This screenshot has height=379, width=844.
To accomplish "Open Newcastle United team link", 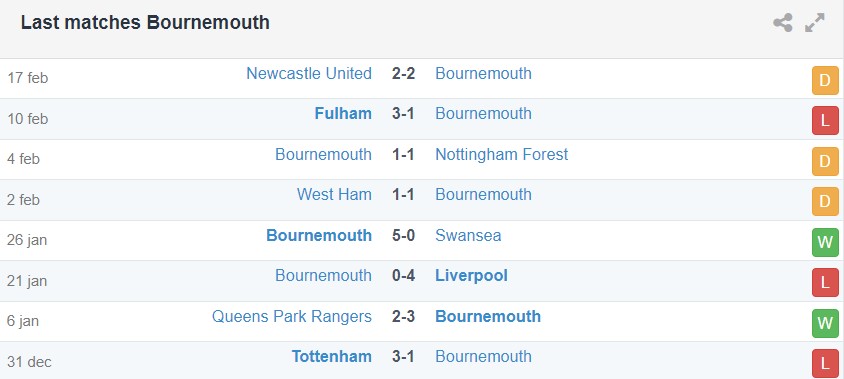I will click(x=309, y=73).
